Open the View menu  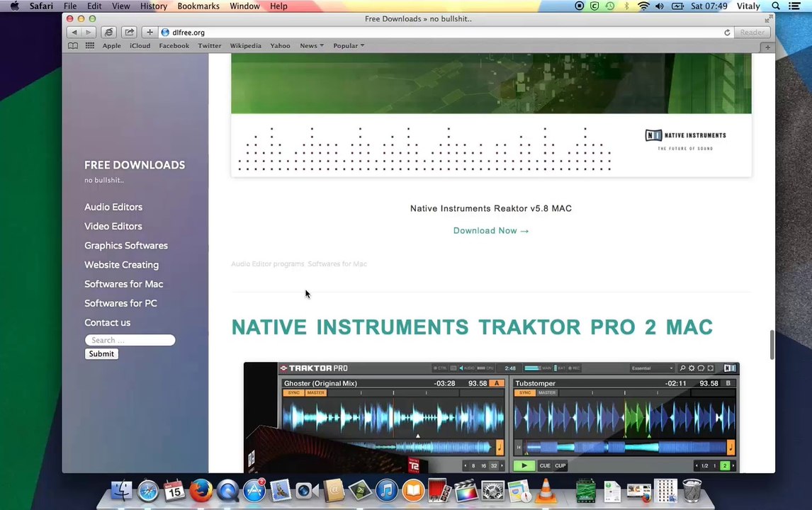click(120, 6)
